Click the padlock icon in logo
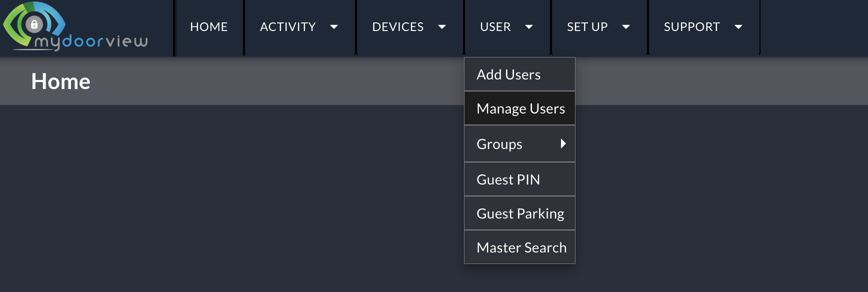Image resolution: width=868 pixels, height=292 pixels. click(x=34, y=24)
